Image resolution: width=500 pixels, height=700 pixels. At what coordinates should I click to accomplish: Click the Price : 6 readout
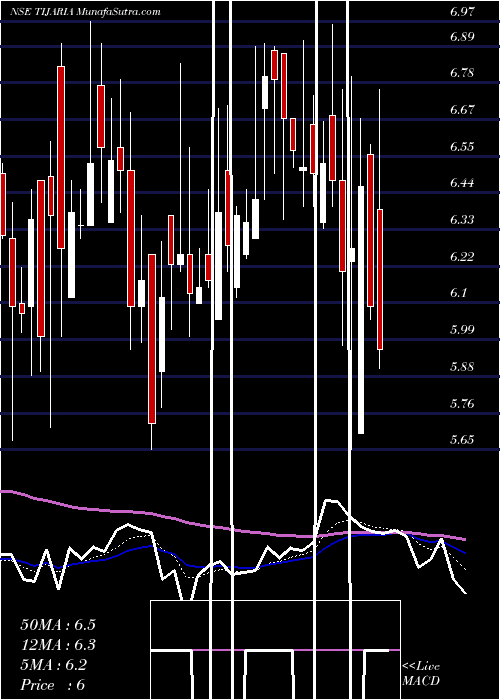coord(53,685)
